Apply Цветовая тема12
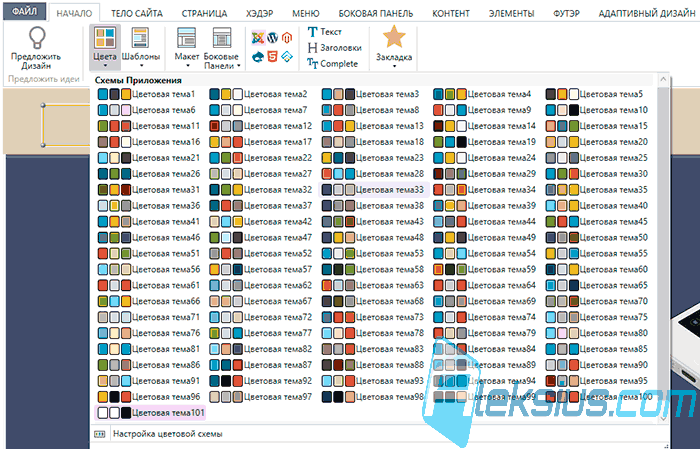Screen dimensions: 700x449 pyautogui.click(x=261, y=126)
